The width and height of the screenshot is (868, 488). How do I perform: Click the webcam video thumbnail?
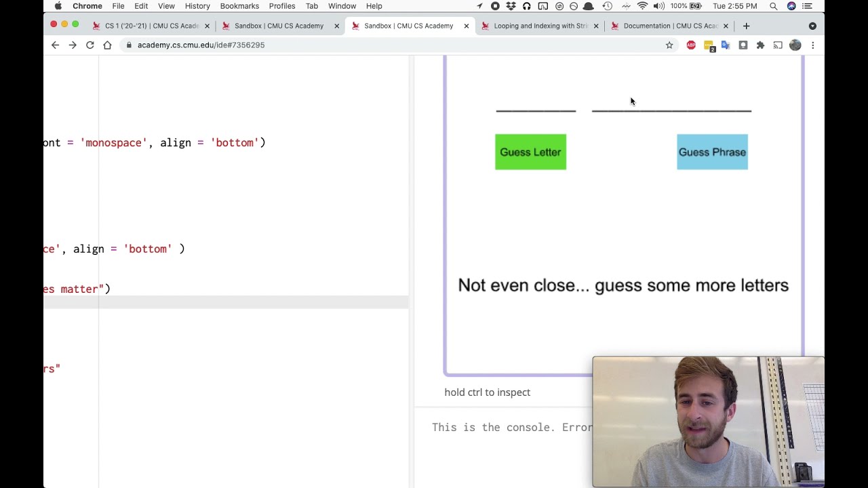(708, 422)
